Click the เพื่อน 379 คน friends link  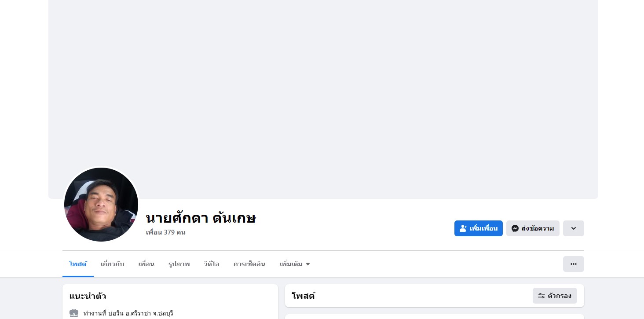click(166, 232)
